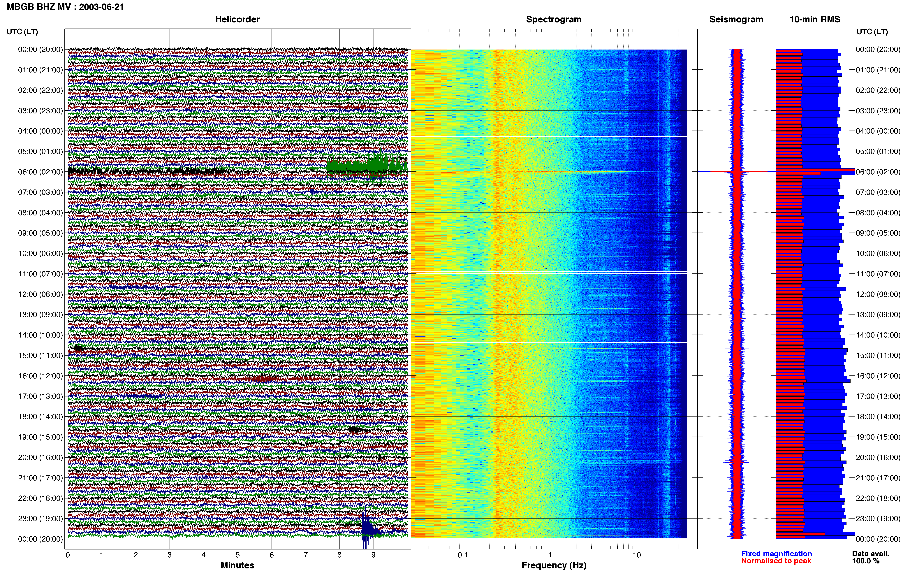Click the right 06:00 (02:00) time label
The image size is (924, 578).
point(878,172)
